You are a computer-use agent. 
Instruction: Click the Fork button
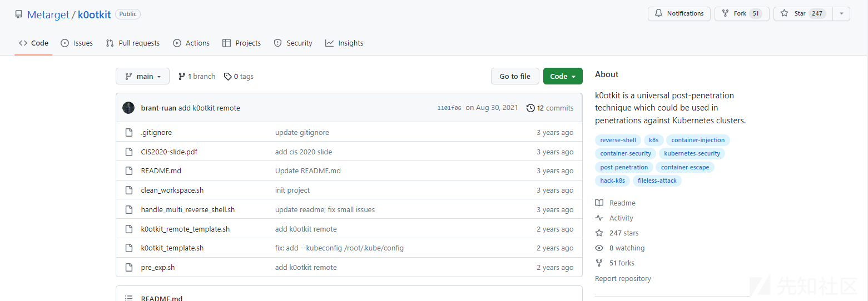click(x=742, y=14)
